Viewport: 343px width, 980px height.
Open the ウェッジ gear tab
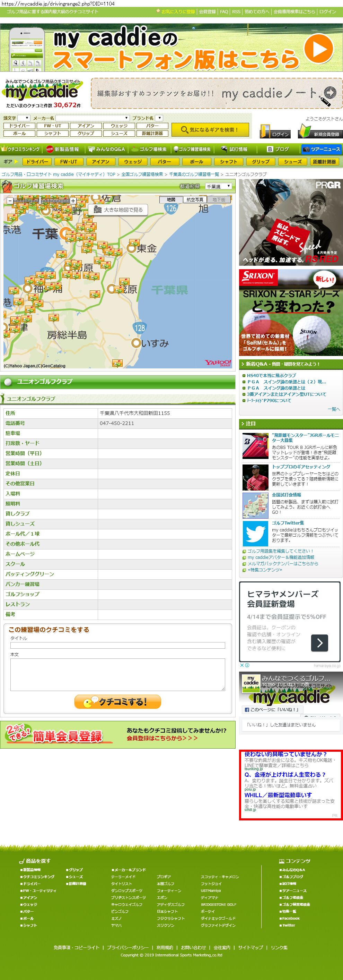tap(133, 161)
